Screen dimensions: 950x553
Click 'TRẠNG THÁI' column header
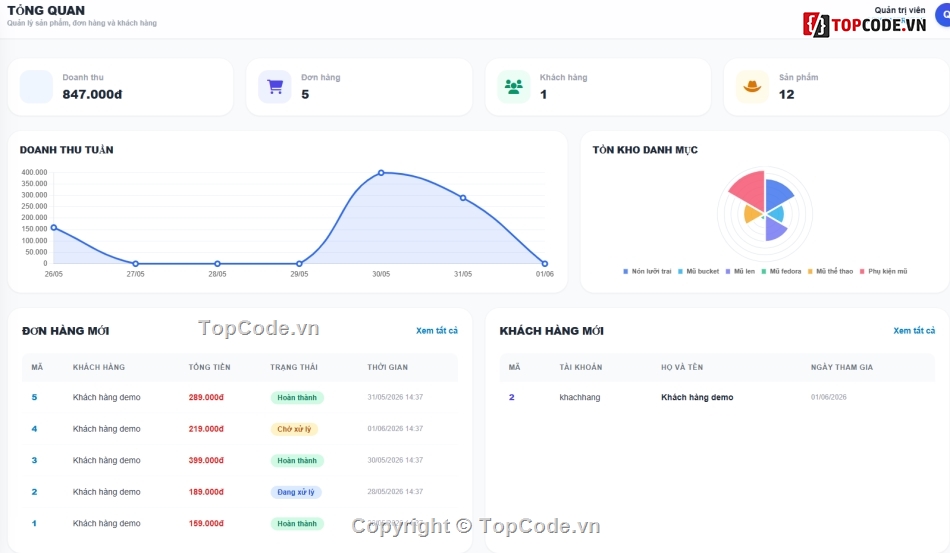(294, 367)
